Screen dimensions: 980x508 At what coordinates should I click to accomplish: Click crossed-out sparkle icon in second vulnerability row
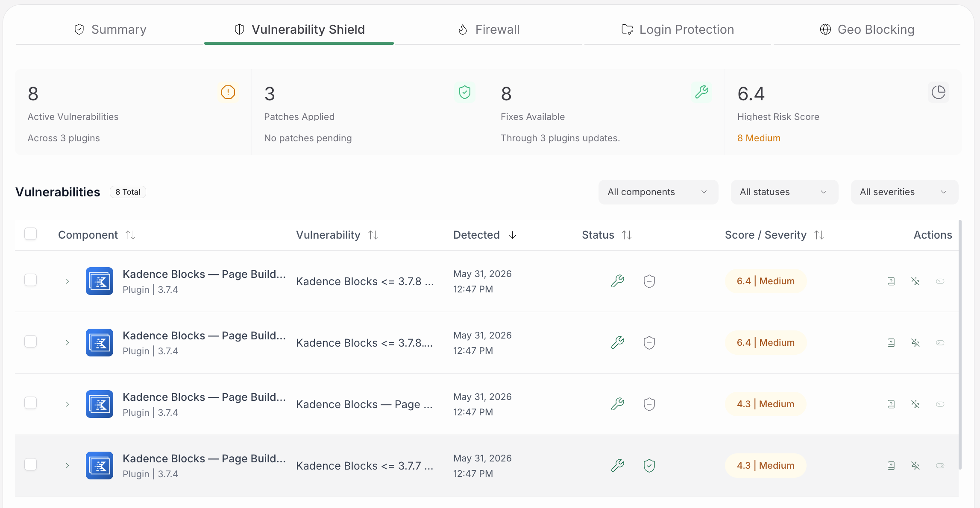pos(915,343)
